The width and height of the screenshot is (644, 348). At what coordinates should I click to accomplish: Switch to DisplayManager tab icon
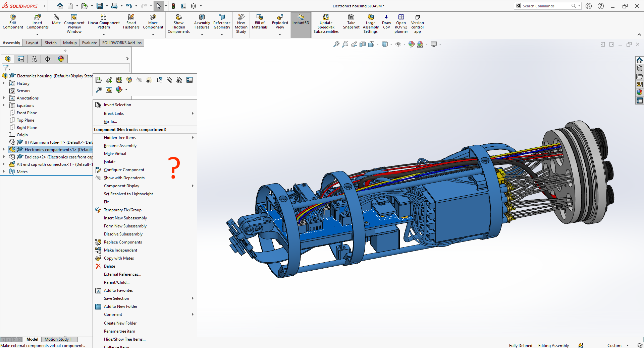click(x=61, y=59)
